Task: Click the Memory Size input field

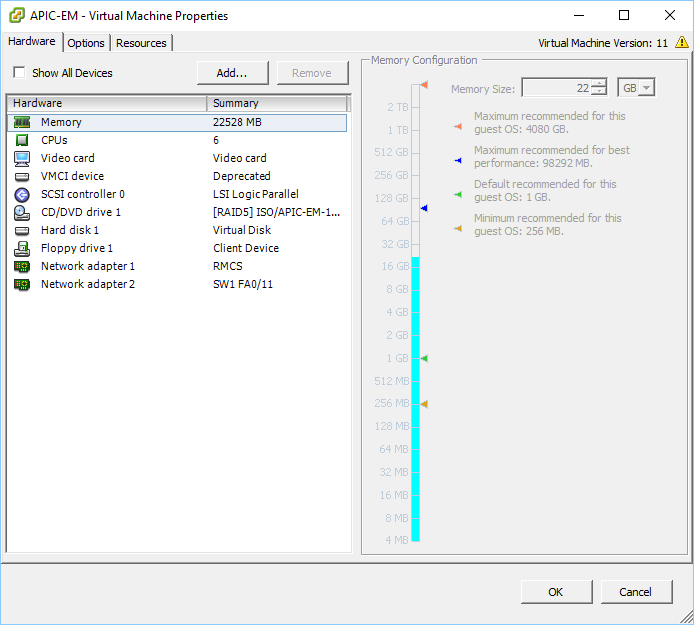Action: pos(556,88)
